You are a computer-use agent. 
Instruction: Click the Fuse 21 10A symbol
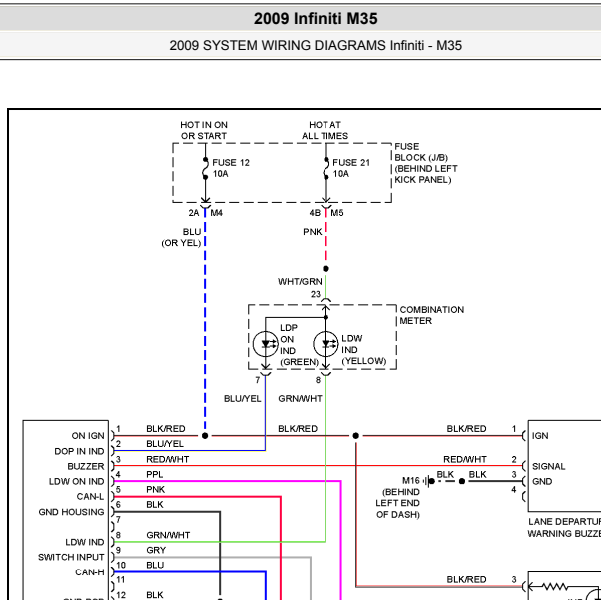point(326,168)
